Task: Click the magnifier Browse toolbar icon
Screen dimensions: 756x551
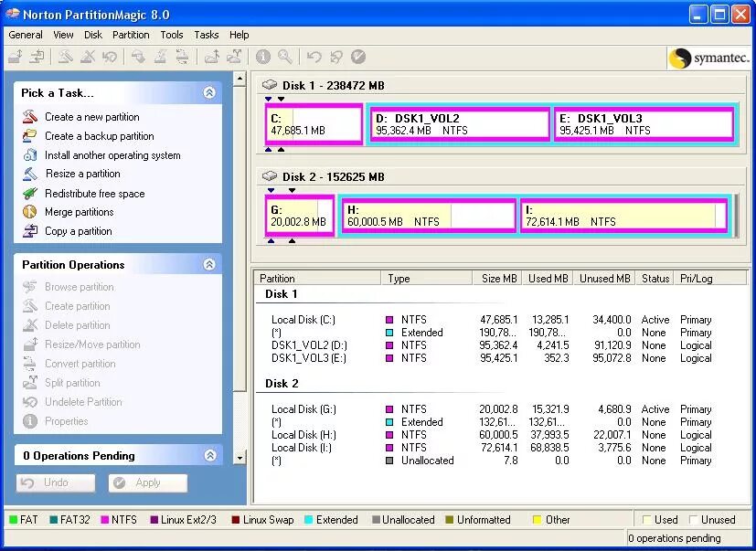Action: 285,57
